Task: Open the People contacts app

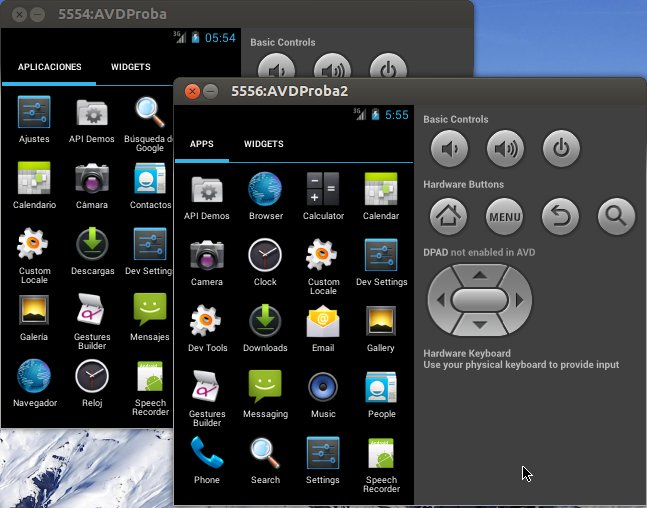Action: tap(381, 395)
